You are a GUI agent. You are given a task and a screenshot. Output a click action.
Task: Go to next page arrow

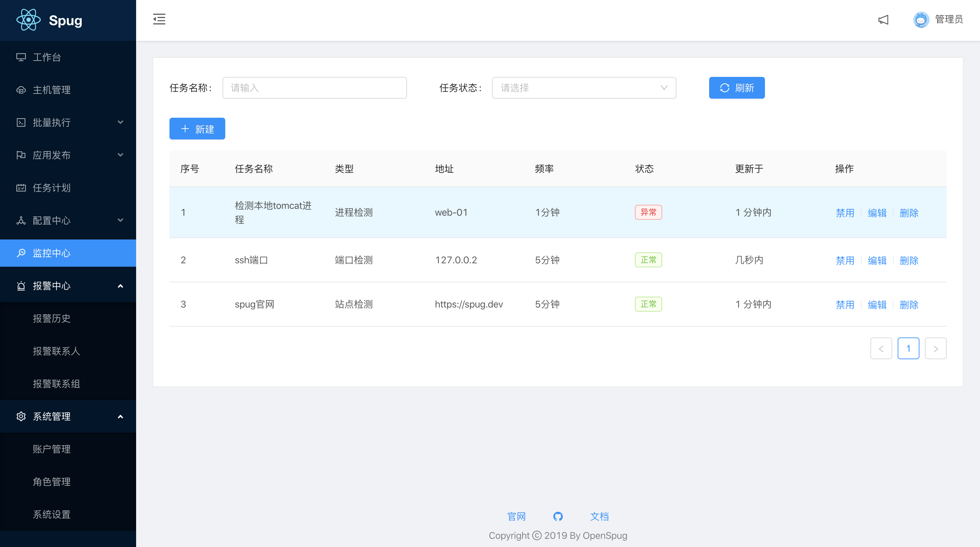click(x=935, y=348)
